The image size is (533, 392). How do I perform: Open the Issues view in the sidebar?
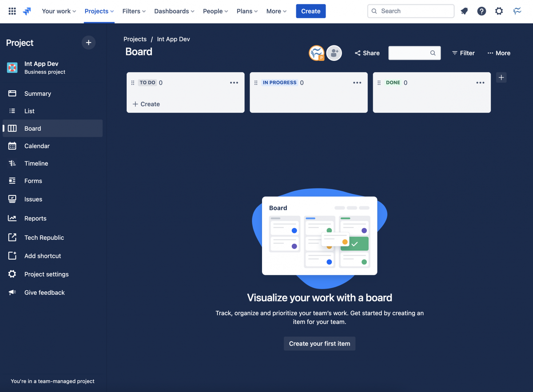pos(34,199)
